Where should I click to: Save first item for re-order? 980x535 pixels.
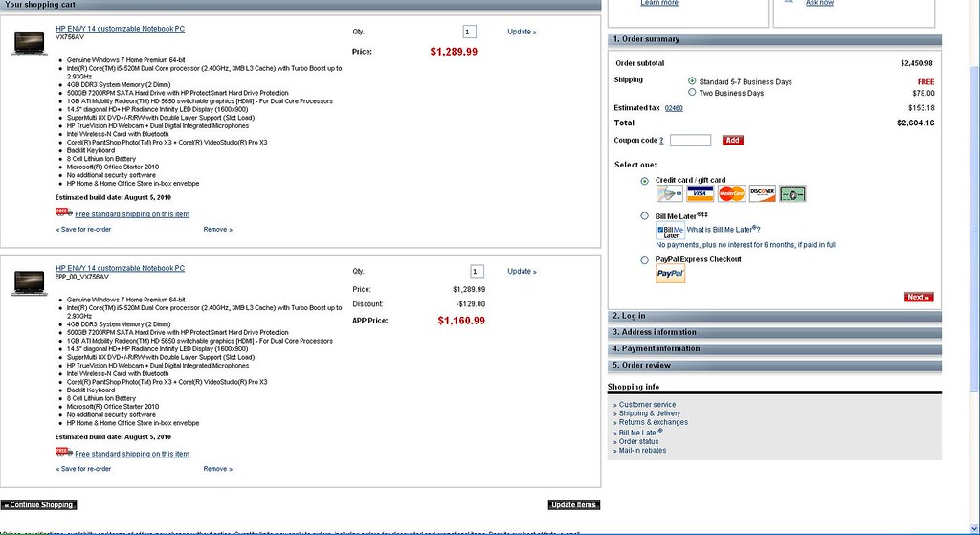tap(84, 230)
